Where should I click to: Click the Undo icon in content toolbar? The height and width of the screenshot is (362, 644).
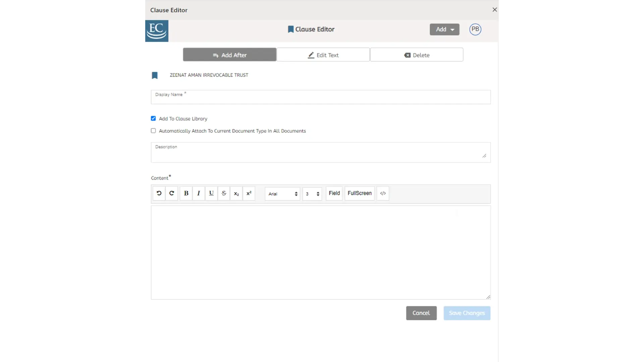(159, 193)
